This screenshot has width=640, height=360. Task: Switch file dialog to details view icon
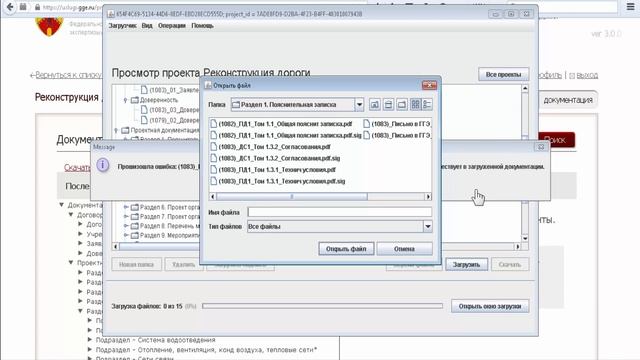point(427,105)
